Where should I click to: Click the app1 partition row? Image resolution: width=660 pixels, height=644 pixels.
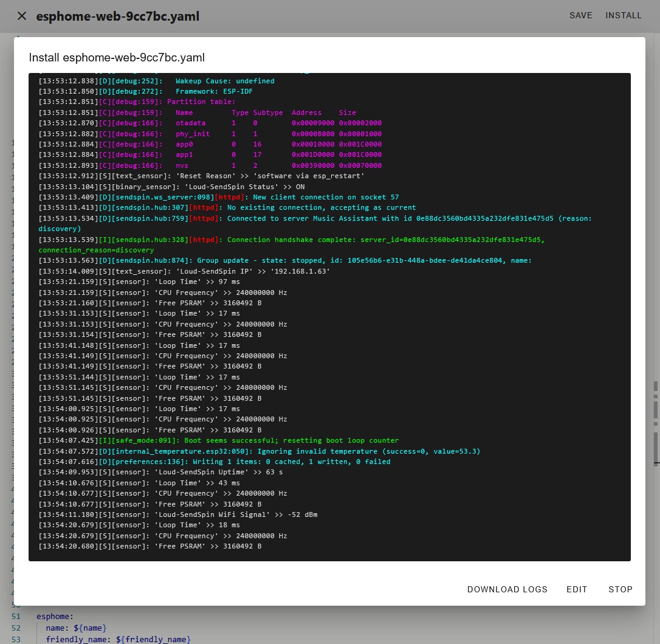click(x=210, y=155)
